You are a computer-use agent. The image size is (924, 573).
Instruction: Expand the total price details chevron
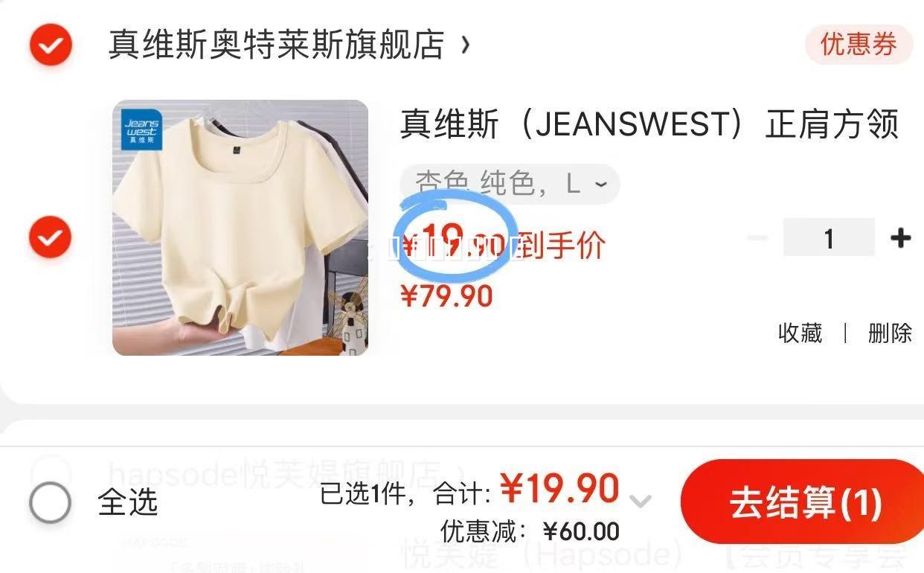641,501
